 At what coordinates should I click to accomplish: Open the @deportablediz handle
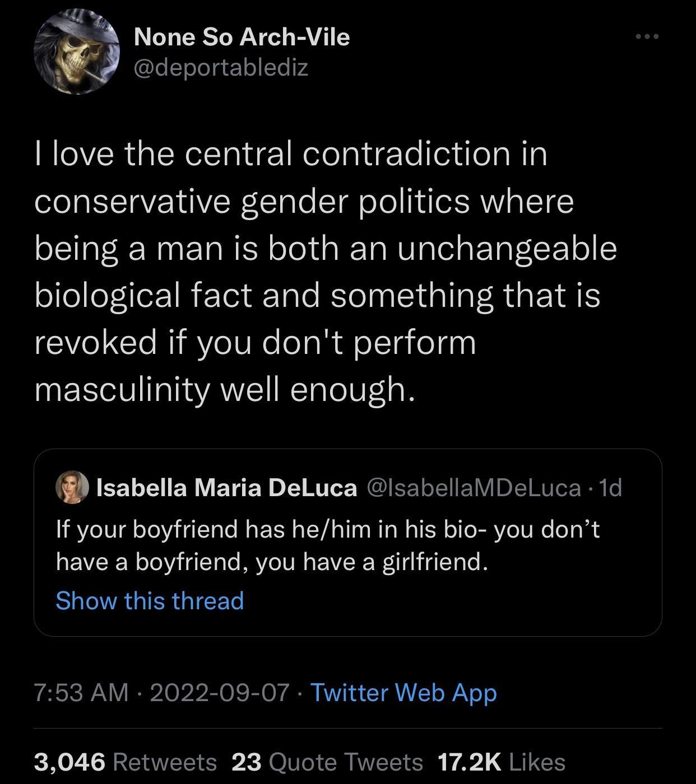tap(221, 68)
